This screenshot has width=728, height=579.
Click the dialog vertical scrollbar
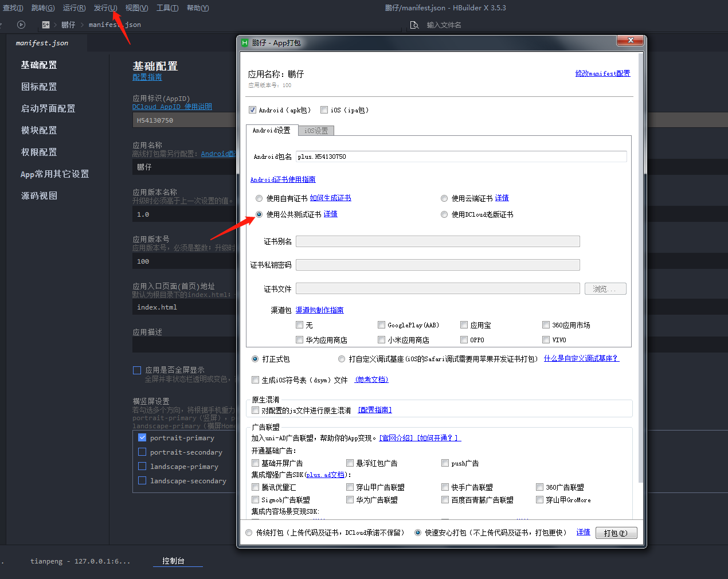click(x=641, y=269)
